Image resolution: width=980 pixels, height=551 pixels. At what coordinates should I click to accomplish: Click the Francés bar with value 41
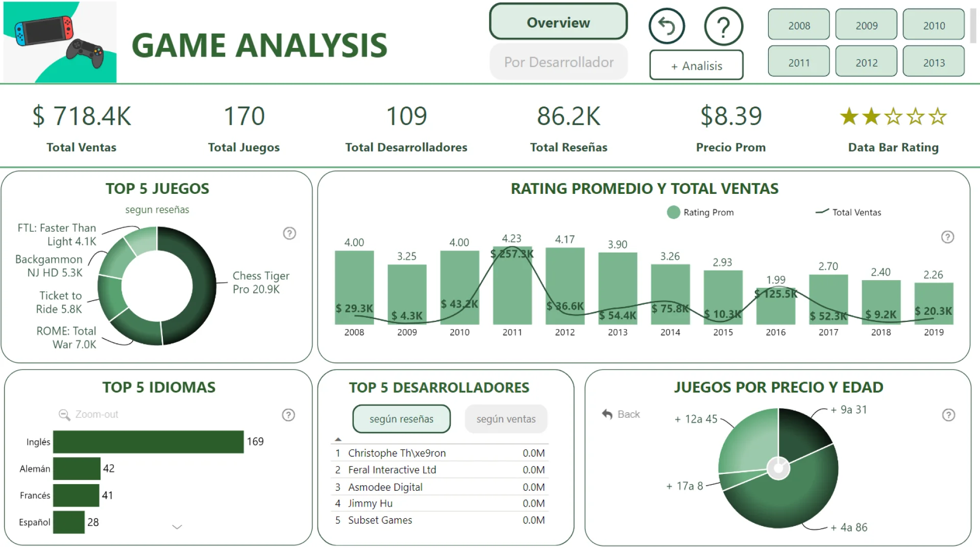pyautogui.click(x=76, y=495)
